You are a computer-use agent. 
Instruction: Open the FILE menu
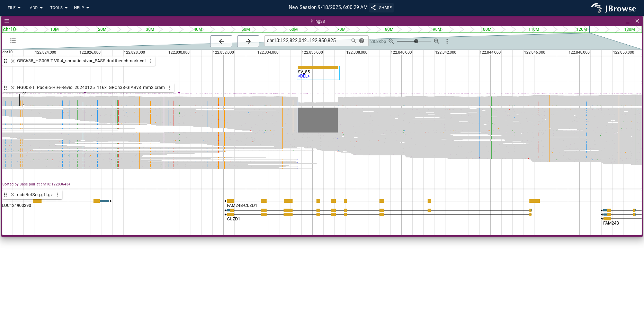14,8
